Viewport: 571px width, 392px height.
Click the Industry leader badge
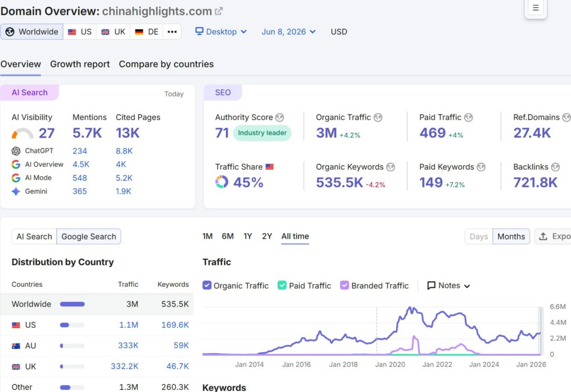262,133
